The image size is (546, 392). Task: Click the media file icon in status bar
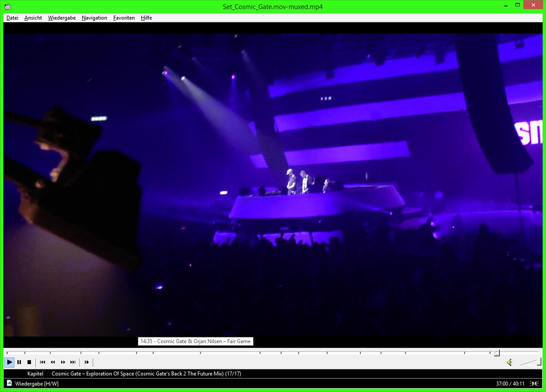tap(9, 383)
